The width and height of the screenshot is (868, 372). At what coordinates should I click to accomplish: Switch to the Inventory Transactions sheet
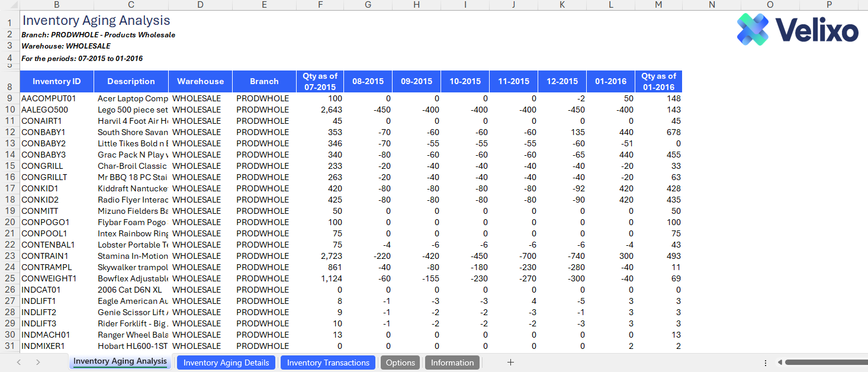(x=328, y=363)
